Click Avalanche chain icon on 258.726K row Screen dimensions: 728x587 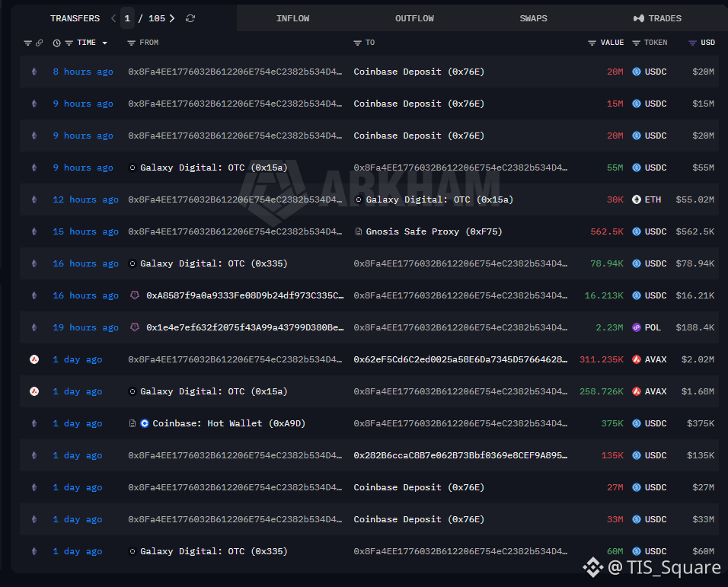[34, 391]
